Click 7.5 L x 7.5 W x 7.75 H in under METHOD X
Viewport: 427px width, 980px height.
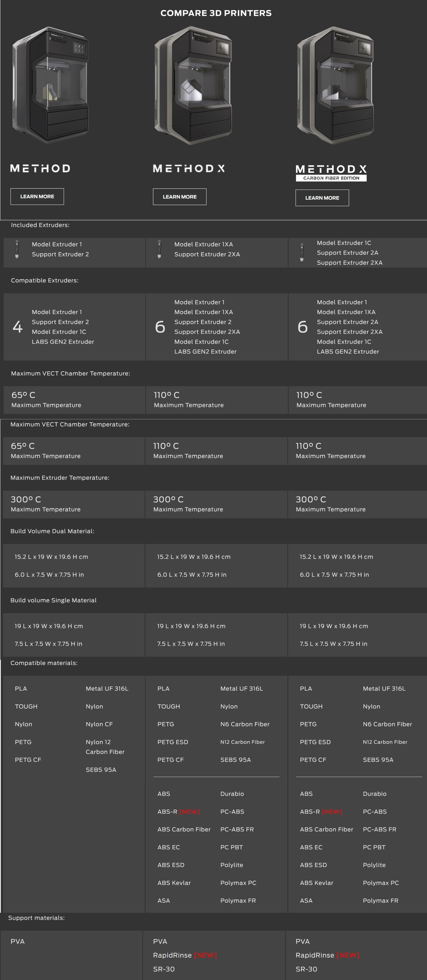click(x=191, y=644)
